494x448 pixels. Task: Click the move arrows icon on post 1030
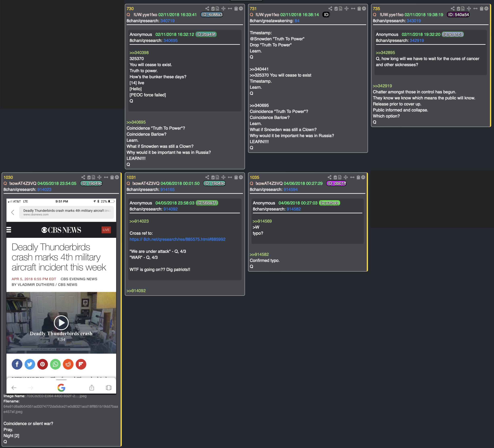click(x=99, y=177)
